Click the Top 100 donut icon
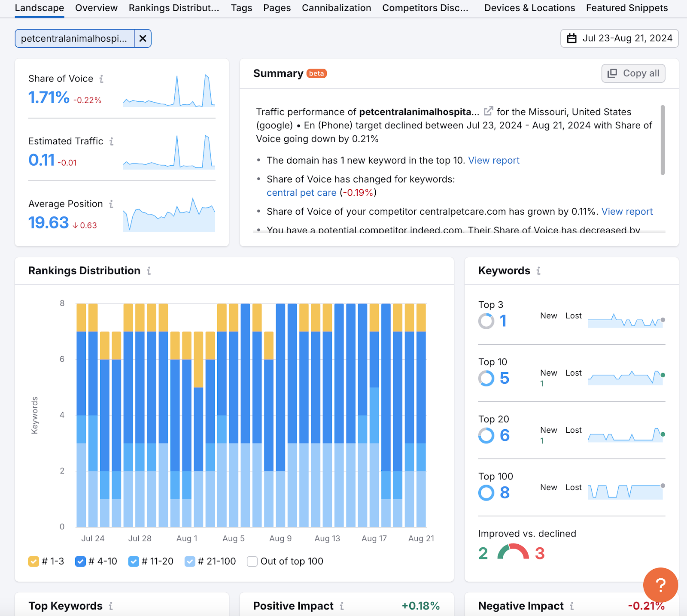Image resolution: width=687 pixels, height=616 pixels. pos(486,492)
